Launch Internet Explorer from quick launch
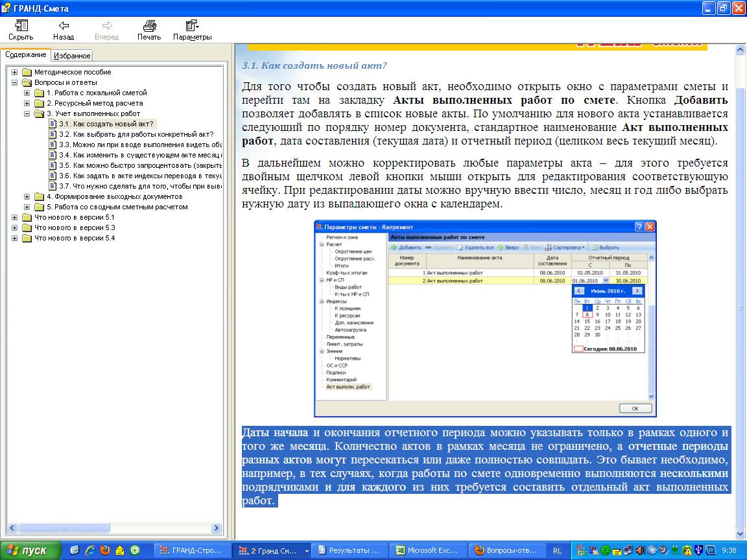747x560 pixels. [90, 550]
